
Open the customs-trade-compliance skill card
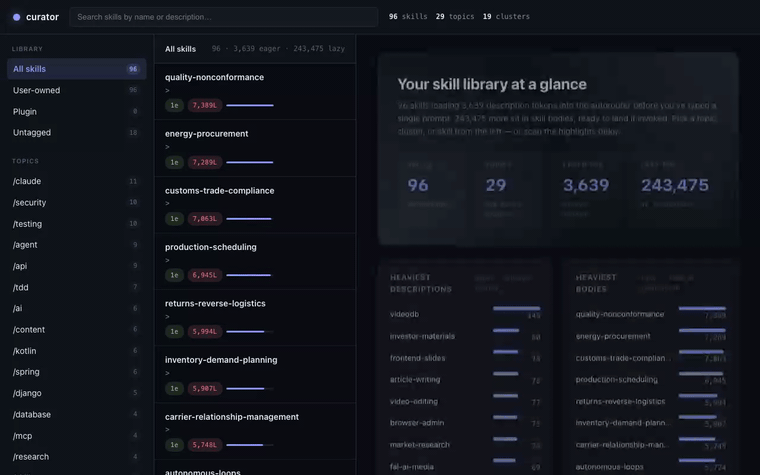(255, 205)
